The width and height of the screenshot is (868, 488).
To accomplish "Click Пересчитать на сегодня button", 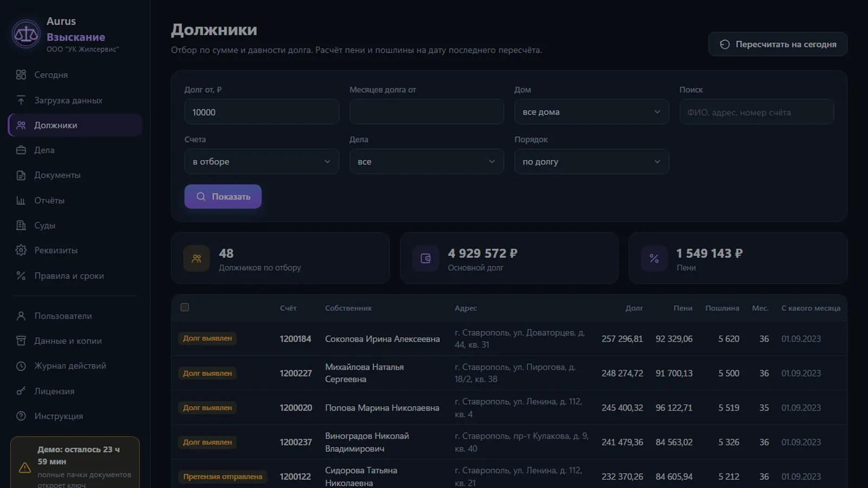I will click(x=777, y=44).
